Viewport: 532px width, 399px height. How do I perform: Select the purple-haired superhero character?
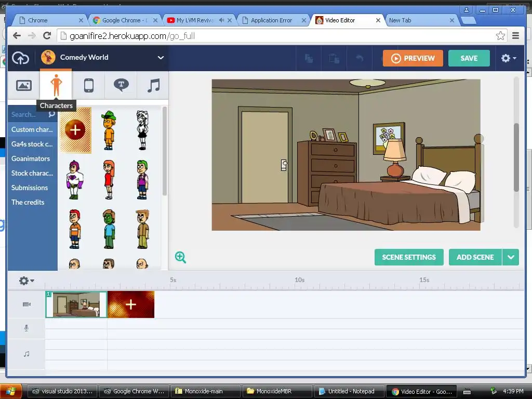(75, 180)
